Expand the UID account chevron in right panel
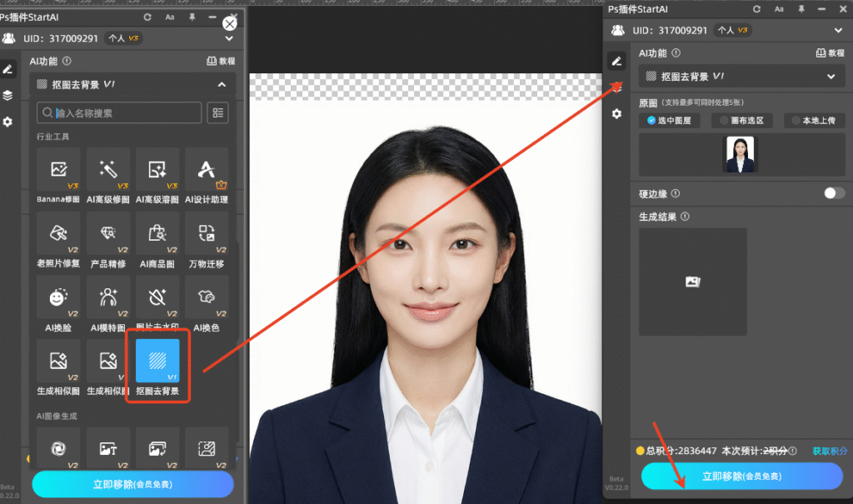 (x=837, y=30)
